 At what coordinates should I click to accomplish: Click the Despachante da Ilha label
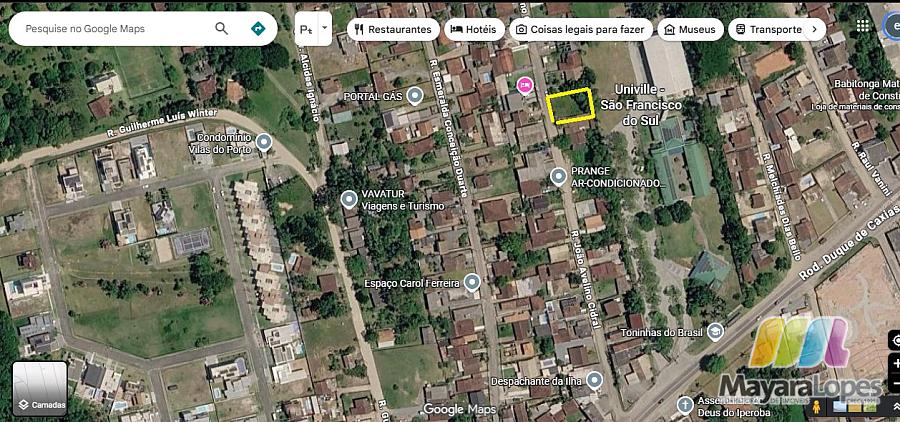tap(537, 381)
